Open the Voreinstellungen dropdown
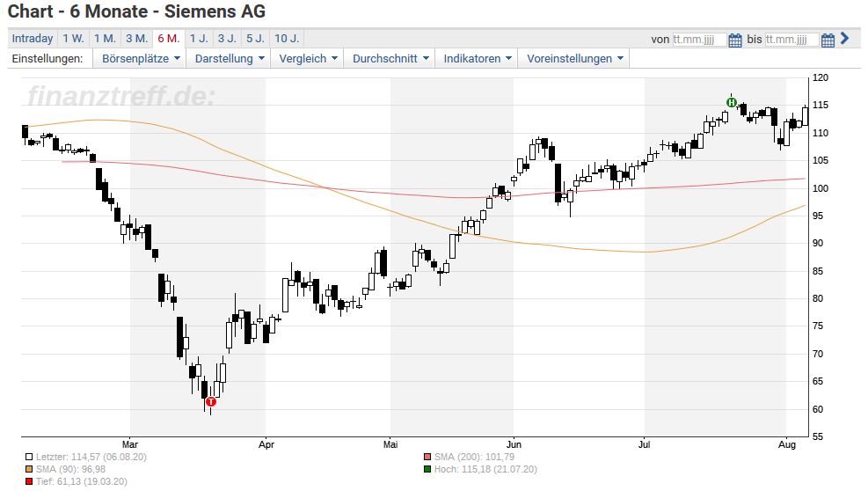The height and width of the screenshot is (491, 868). click(574, 59)
